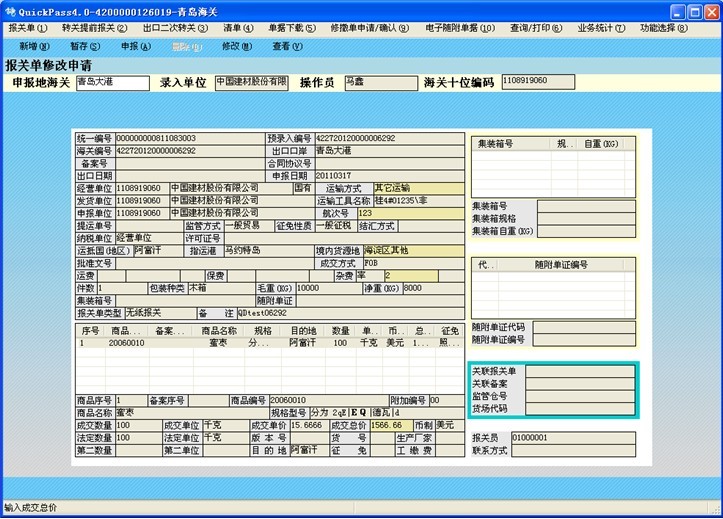Open the 查询/打印 menu
Viewport: 723px width, 519px height.
click(x=535, y=28)
